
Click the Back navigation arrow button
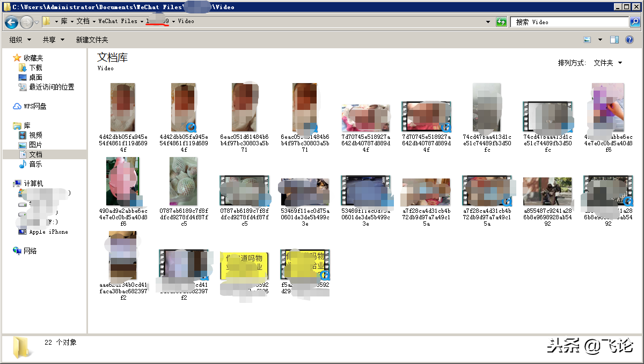click(x=12, y=22)
